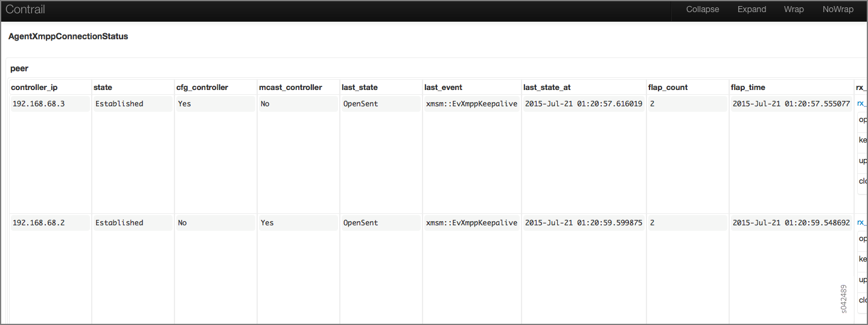Click the Contrail brand title

[25, 10]
